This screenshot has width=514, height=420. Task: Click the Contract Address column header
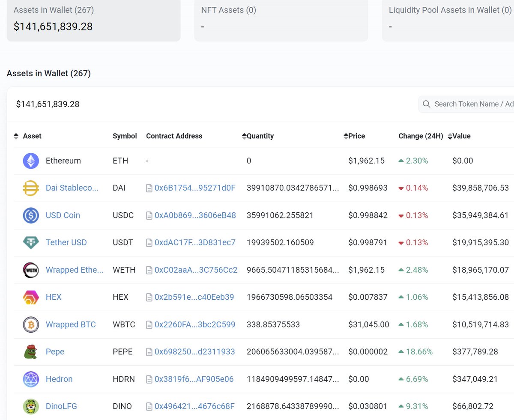click(174, 136)
